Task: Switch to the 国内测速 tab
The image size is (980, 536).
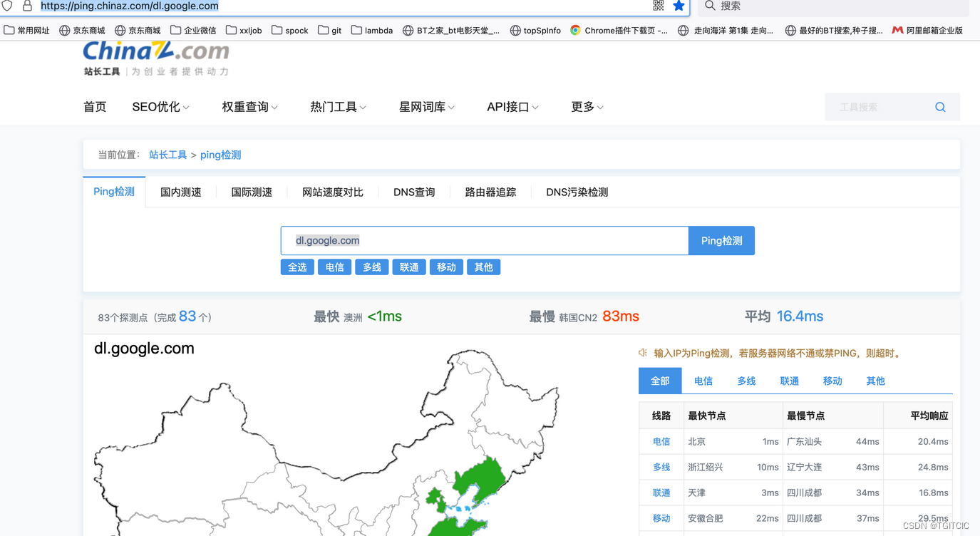Action: (x=181, y=192)
